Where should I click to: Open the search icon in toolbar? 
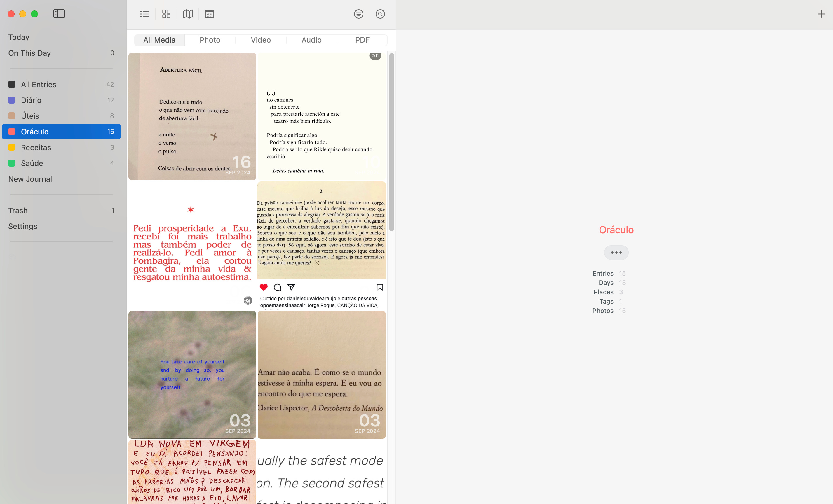click(380, 14)
